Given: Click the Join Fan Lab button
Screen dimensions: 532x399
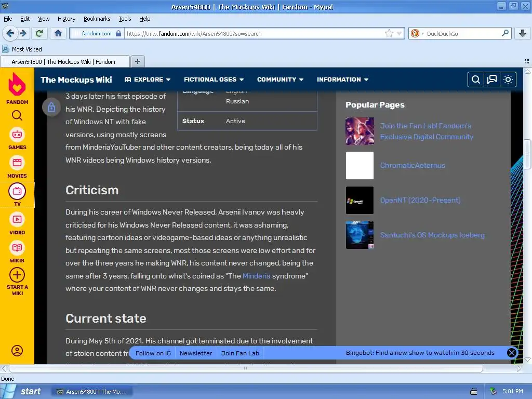Looking at the screenshot, I should point(240,353).
